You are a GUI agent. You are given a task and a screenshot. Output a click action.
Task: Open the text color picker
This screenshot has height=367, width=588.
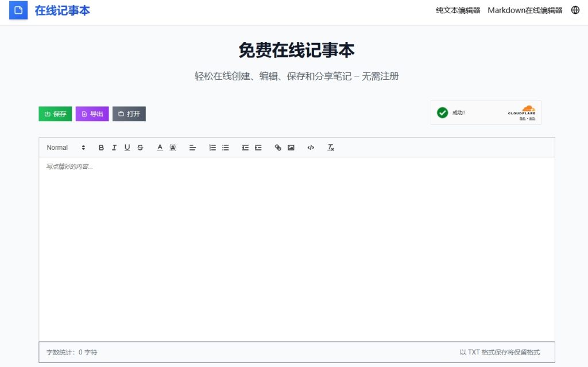(x=160, y=148)
